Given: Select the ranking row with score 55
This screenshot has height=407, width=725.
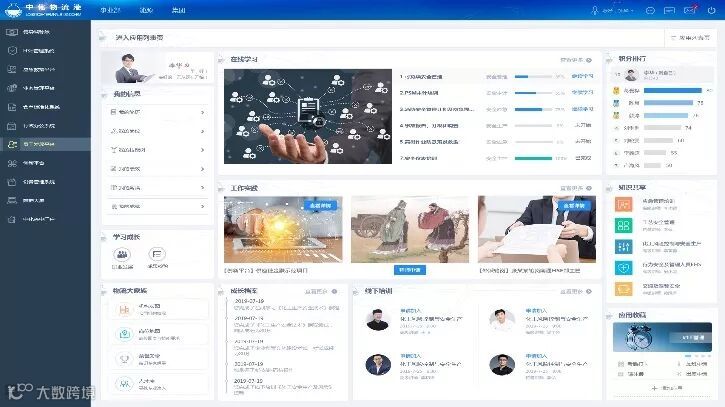Looking at the screenshot, I should tap(660, 153).
